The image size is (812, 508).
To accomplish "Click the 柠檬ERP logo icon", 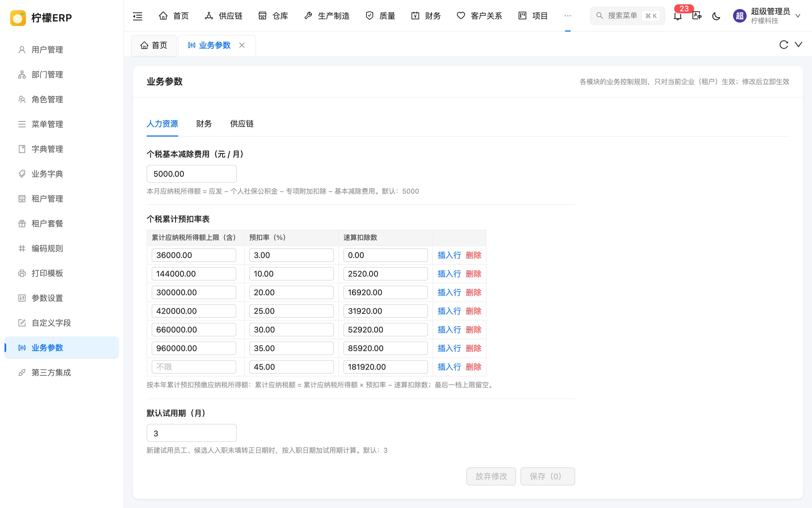I will (x=18, y=17).
